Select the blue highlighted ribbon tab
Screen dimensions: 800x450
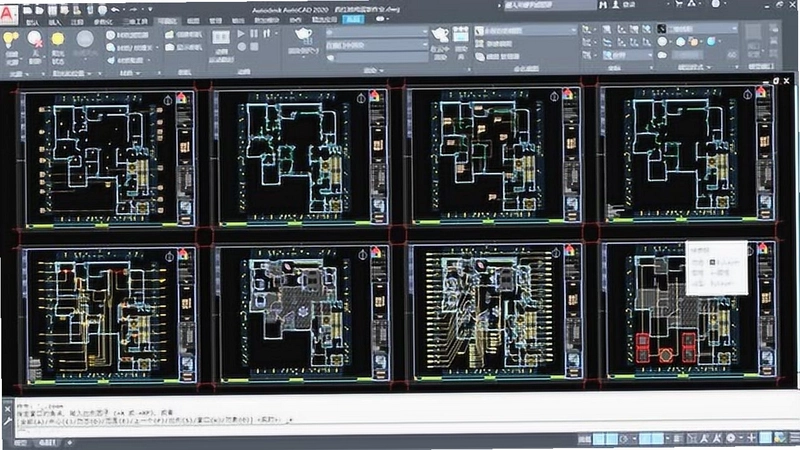tap(353, 19)
